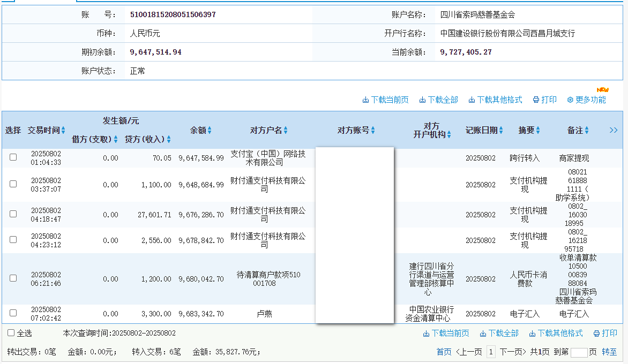Click the top 下载当前页 download link
The width and height of the screenshot is (628, 364).
(x=386, y=100)
